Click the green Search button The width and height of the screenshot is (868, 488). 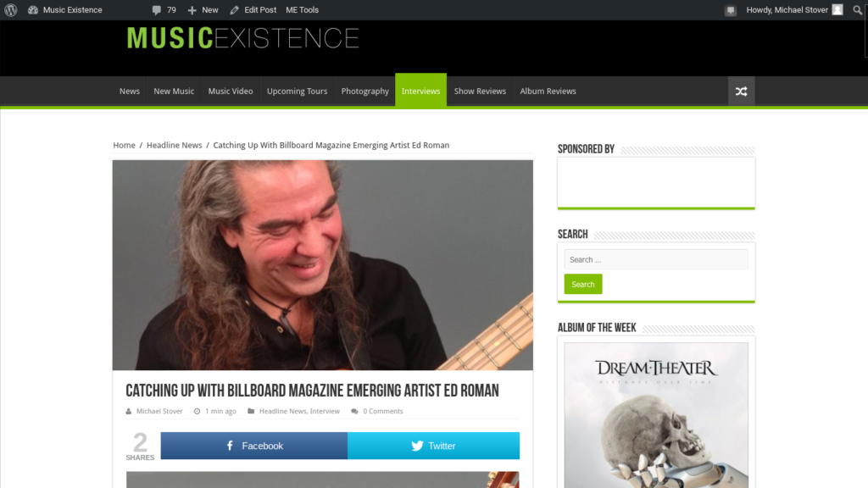(x=583, y=285)
